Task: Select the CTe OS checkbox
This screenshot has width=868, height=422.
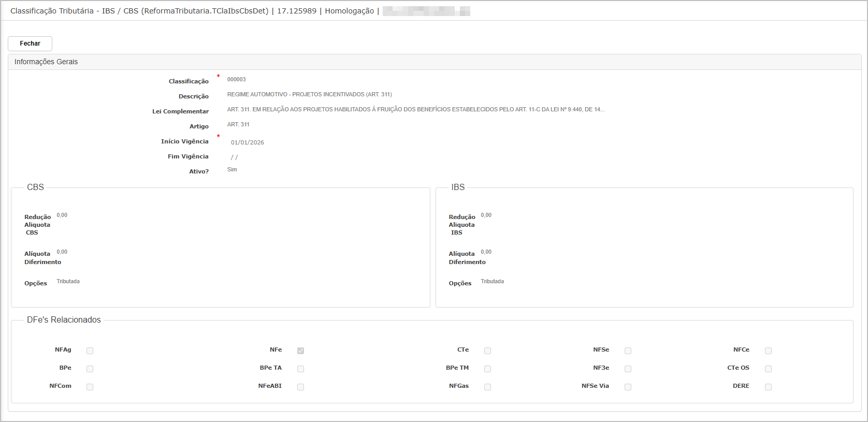Action: (x=768, y=369)
